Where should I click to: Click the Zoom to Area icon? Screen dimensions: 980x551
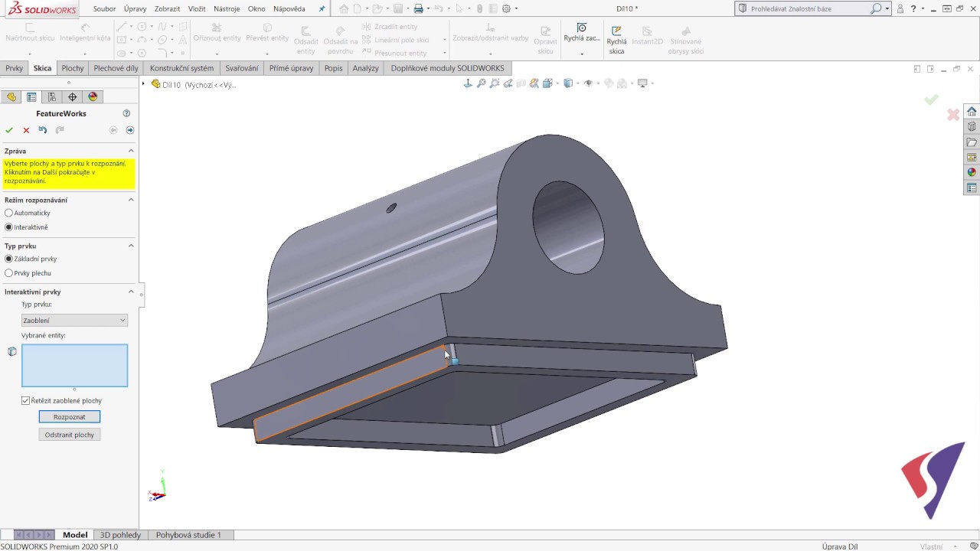[x=495, y=83]
